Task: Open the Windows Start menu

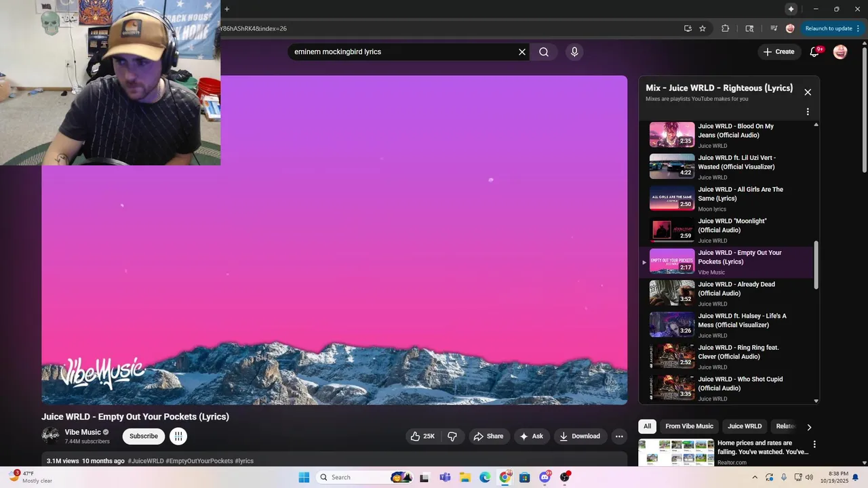Action: pos(304,477)
